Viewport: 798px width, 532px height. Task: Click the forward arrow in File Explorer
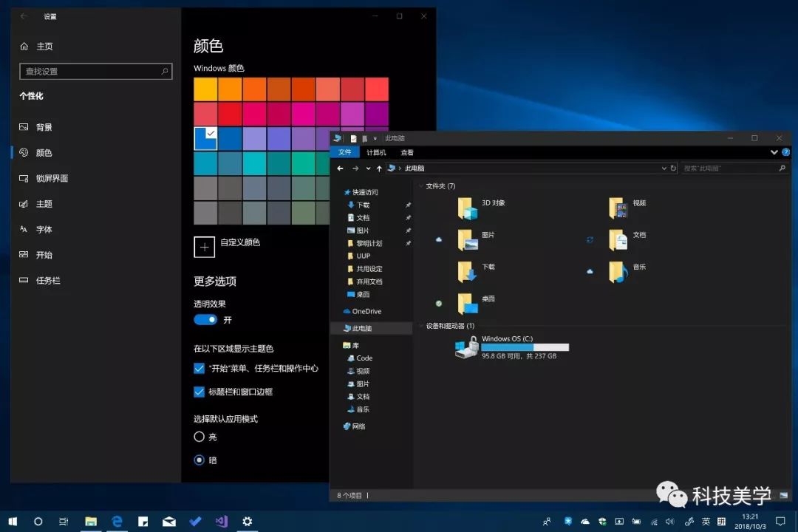355,168
